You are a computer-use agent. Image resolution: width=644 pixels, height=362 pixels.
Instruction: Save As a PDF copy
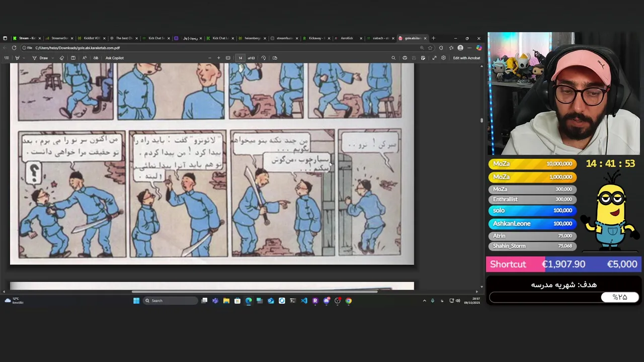[x=423, y=58]
